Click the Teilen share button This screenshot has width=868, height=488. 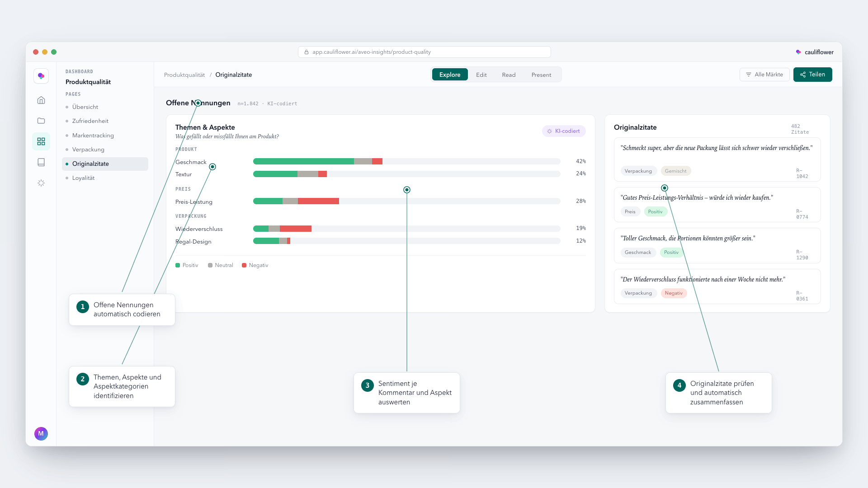(812, 75)
